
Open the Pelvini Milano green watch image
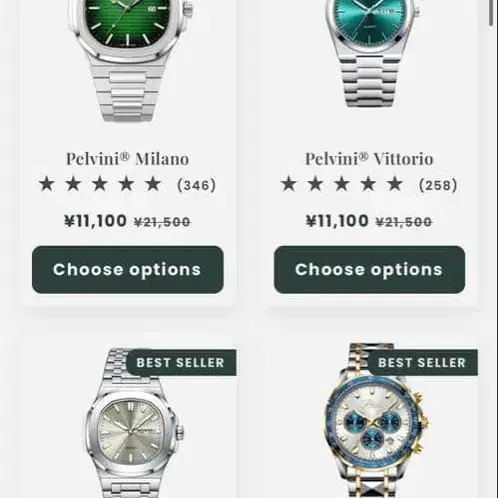pos(128,60)
